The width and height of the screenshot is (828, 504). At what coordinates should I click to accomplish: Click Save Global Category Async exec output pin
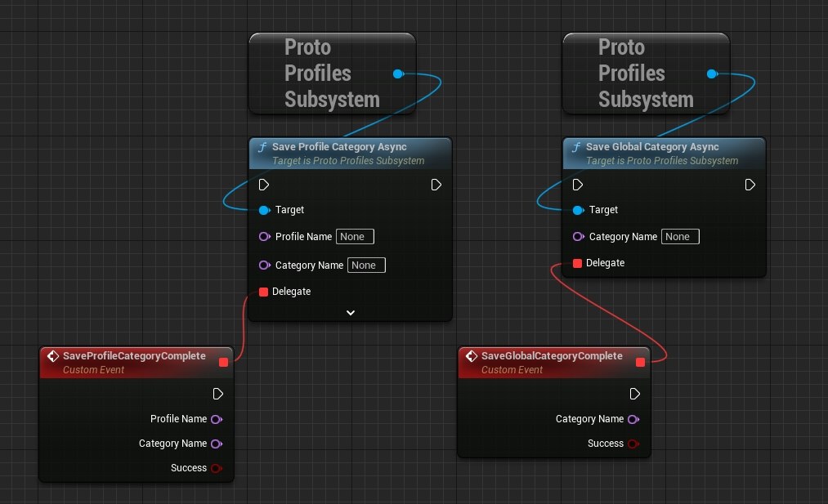pyautogui.click(x=750, y=185)
